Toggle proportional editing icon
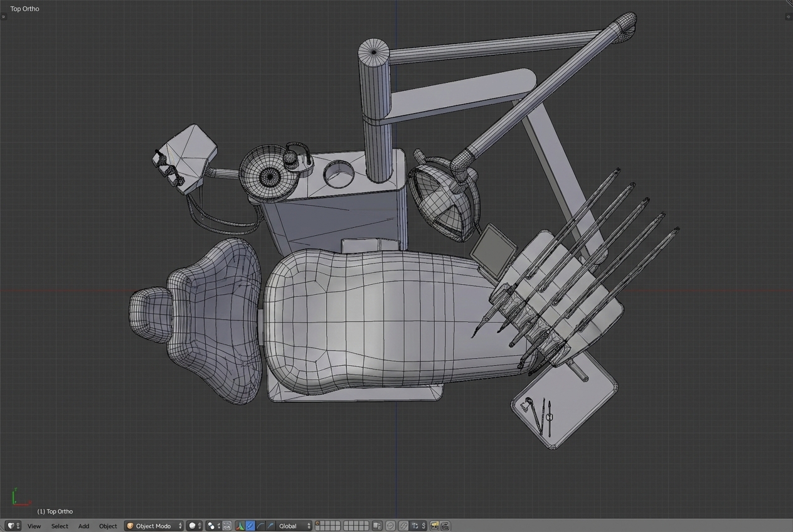Screen dimensions: 793x532 (x=390, y=526)
